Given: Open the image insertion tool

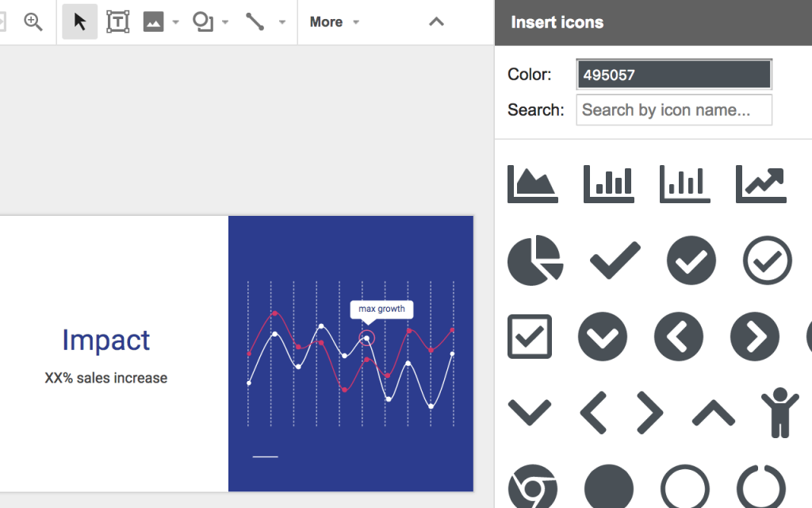Looking at the screenshot, I should [153, 21].
